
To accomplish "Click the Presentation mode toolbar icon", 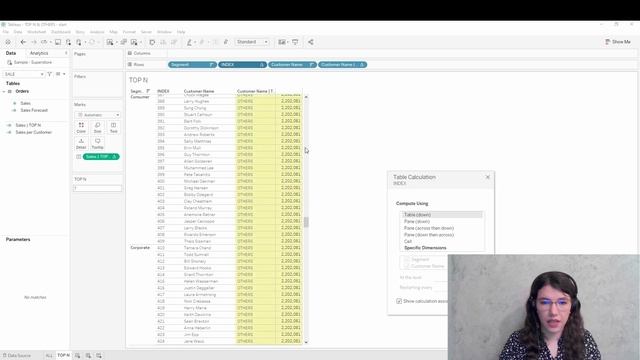I will click(x=295, y=42).
